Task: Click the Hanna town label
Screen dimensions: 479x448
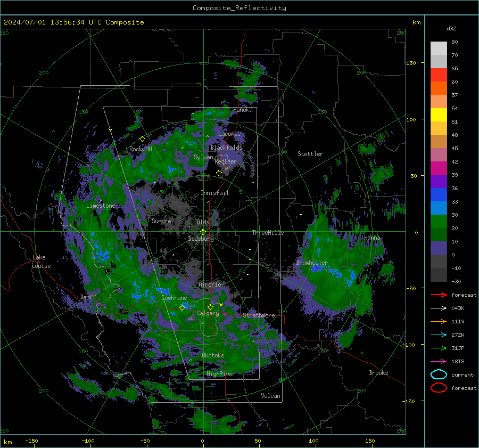Action: [372, 238]
